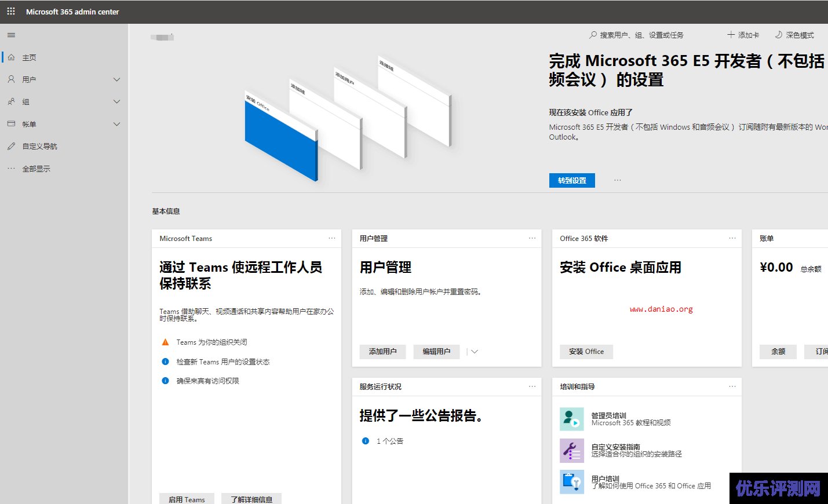The width and height of the screenshot is (828, 504).
Task: Open Office 365 软件 card options ellipsis
Action: [x=732, y=238]
